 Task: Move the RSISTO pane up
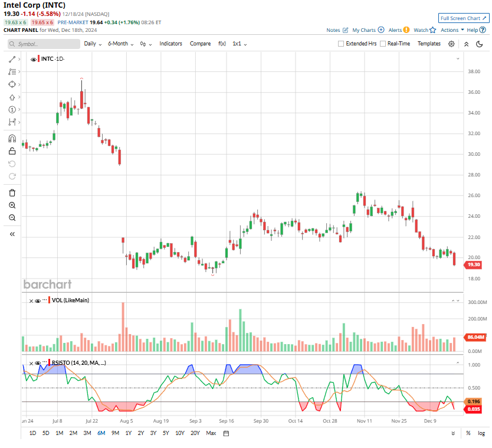point(458,363)
